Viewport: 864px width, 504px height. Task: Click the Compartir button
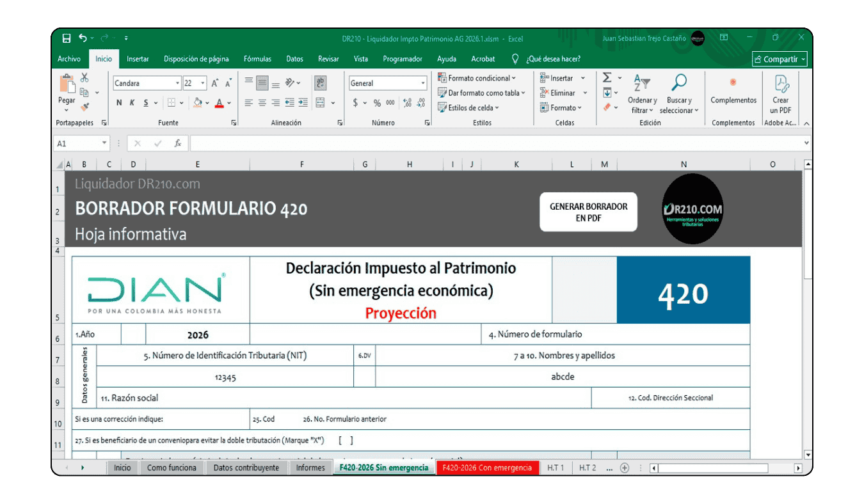tap(780, 58)
